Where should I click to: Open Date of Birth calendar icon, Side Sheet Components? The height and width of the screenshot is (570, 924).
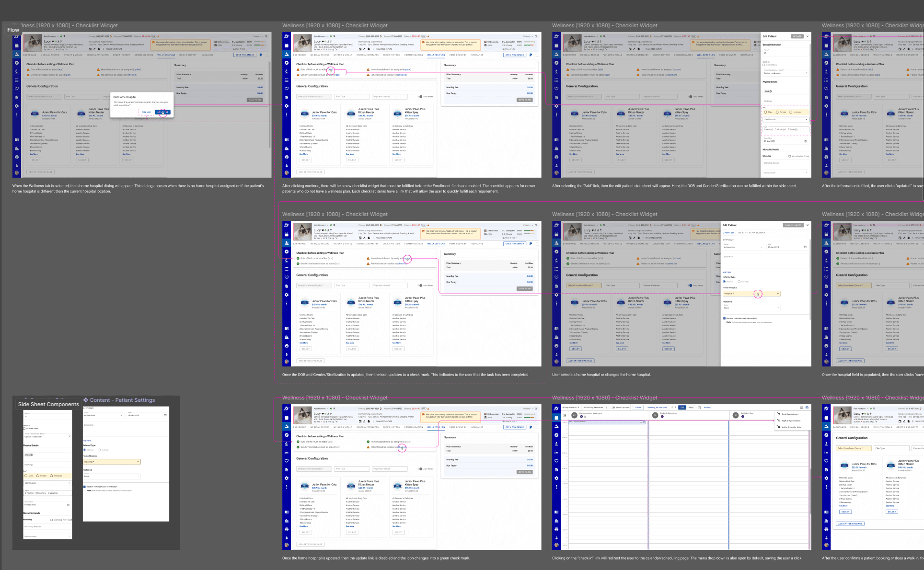tap(68, 505)
